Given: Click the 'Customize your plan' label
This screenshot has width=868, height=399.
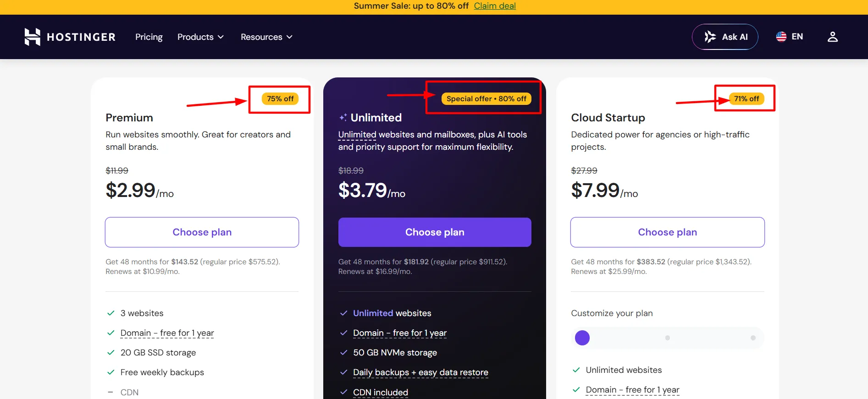Looking at the screenshot, I should [x=612, y=313].
